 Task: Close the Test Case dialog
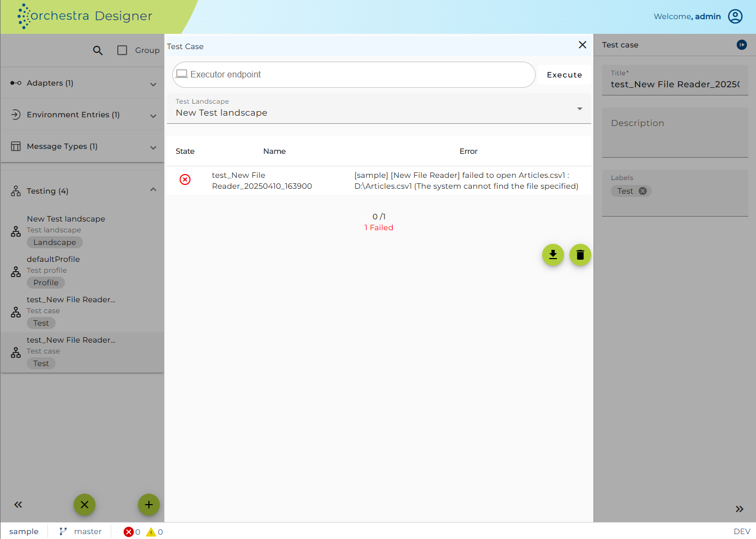[583, 45]
